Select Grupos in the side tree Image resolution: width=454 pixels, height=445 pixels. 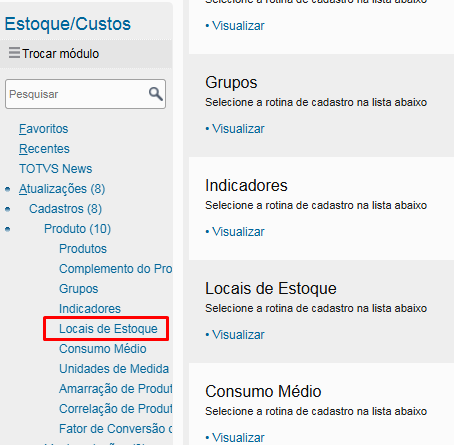click(79, 289)
